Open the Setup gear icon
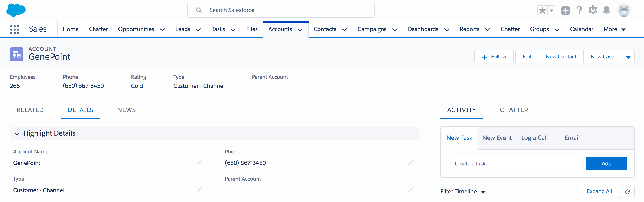 click(592, 10)
